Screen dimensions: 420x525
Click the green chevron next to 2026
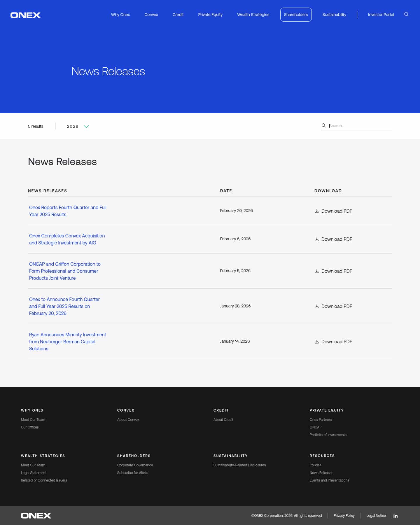[x=86, y=127]
